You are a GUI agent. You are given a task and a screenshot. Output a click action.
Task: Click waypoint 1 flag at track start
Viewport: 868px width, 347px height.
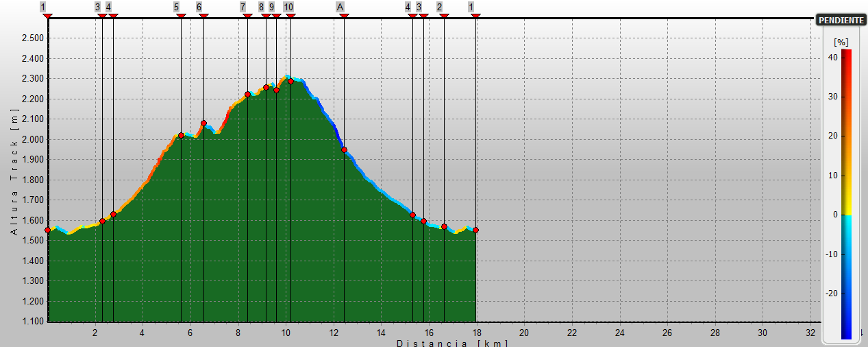[43, 7]
